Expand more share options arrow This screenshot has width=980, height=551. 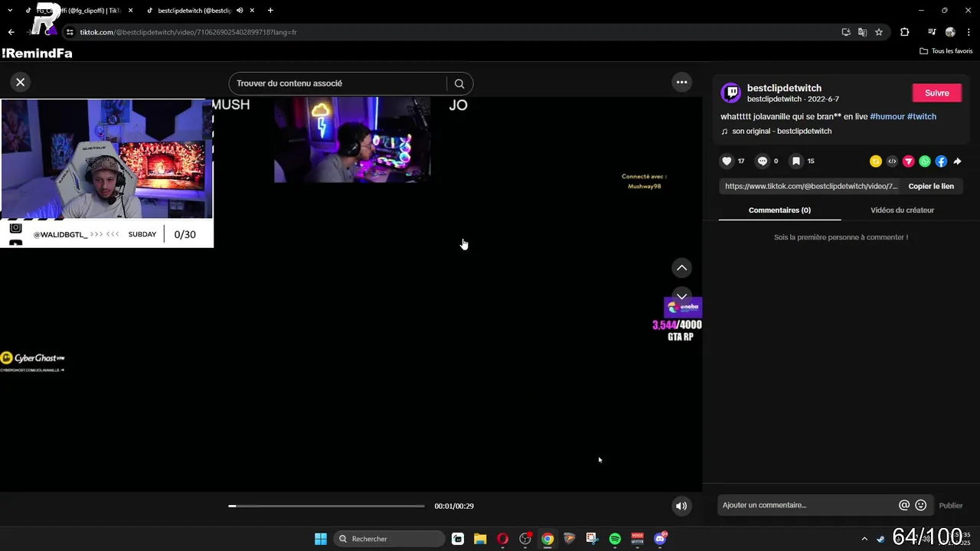pyautogui.click(x=957, y=161)
